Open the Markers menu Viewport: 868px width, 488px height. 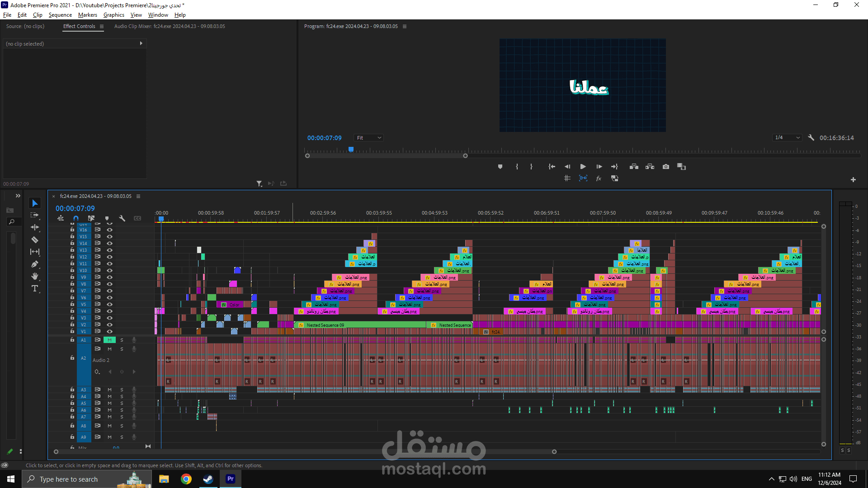pyautogui.click(x=87, y=15)
